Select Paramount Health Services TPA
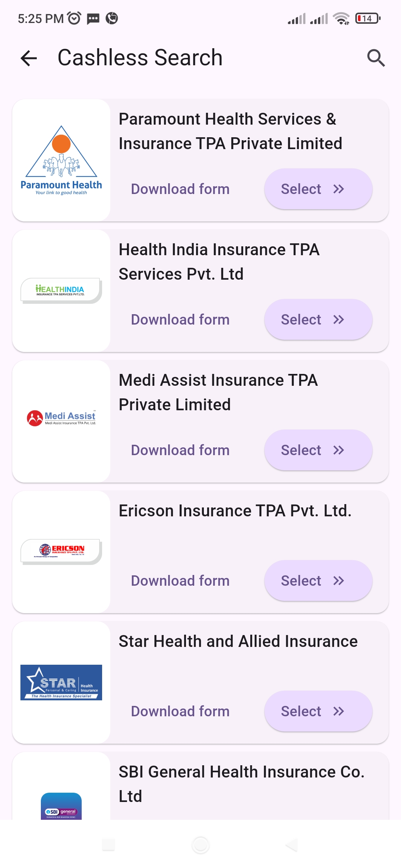The width and height of the screenshot is (401, 868). point(318,189)
